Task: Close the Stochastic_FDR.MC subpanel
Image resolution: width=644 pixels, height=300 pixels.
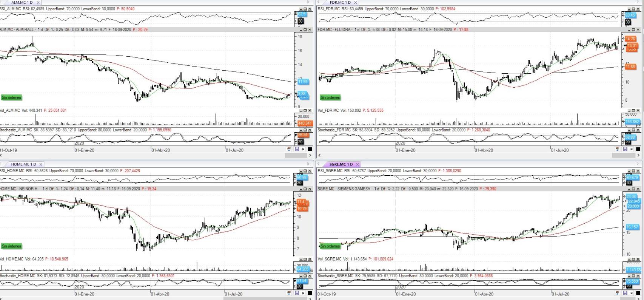Action: [x=638, y=130]
